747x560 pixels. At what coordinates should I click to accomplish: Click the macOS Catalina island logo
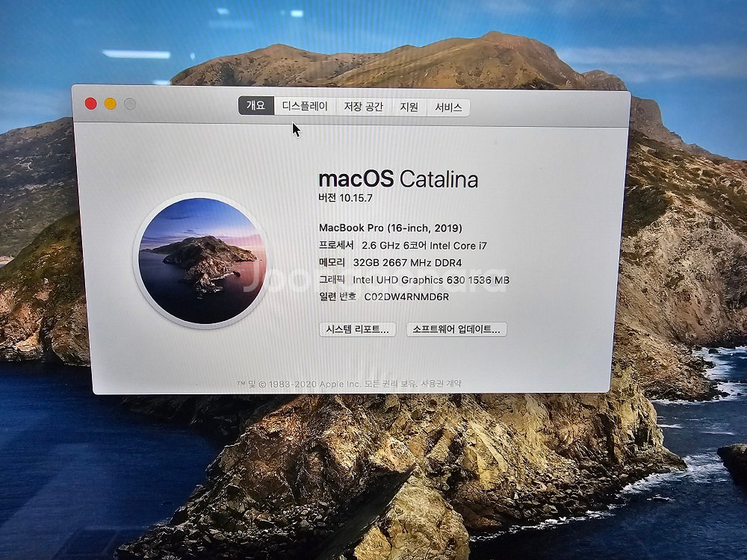(x=202, y=261)
